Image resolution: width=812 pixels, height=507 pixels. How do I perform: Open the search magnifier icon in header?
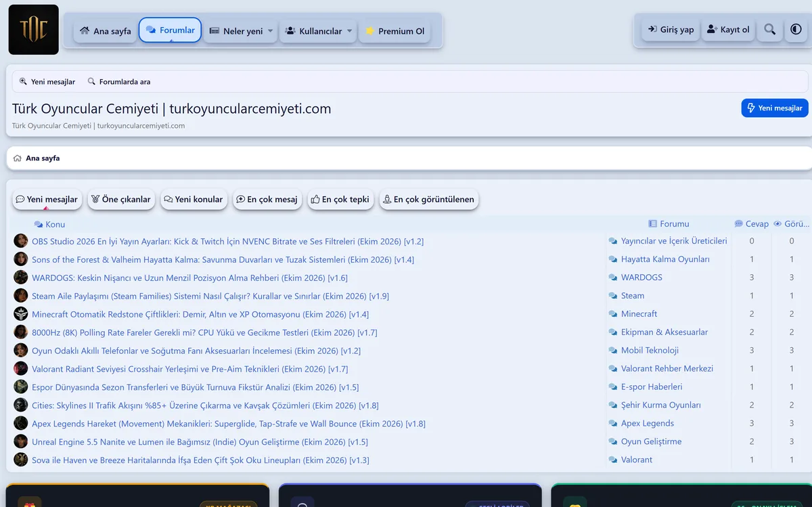click(x=770, y=30)
